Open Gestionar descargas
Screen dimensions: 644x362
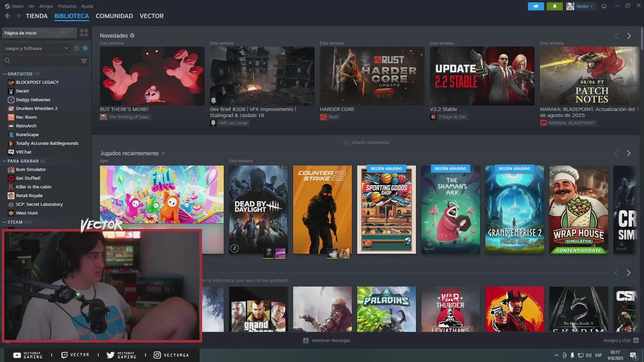[327, 340]
